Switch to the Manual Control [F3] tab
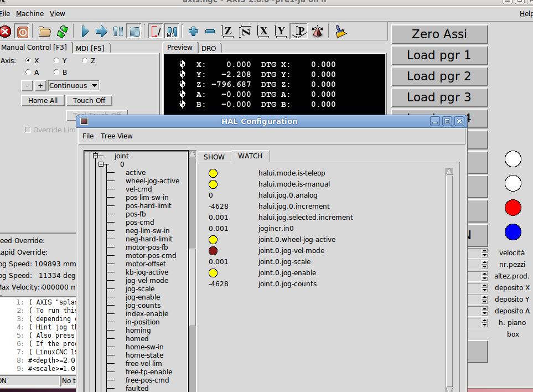Screen dimensions: 533x392 pyautogui.click(x=34, y=47)
